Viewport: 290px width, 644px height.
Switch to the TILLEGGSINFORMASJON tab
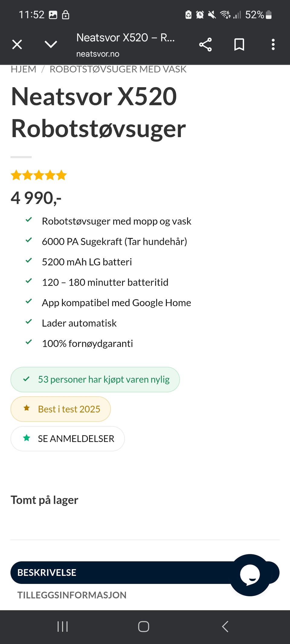pyautogui.click(x=72, y=595)
